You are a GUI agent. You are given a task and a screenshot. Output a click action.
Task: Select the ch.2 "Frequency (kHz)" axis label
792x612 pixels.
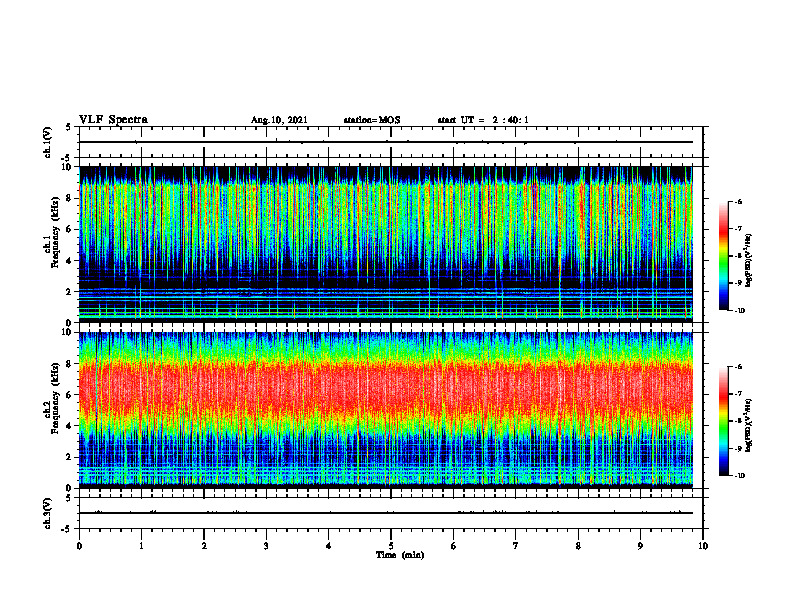click(55, 398)
